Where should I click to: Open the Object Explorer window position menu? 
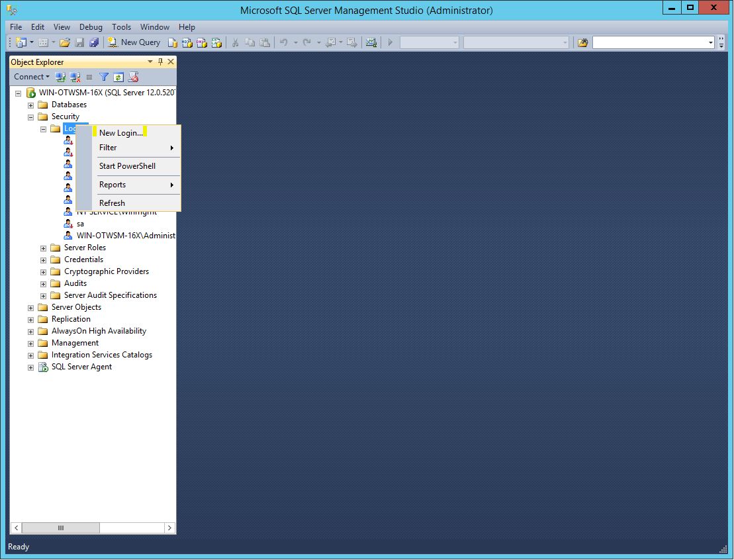150,62
